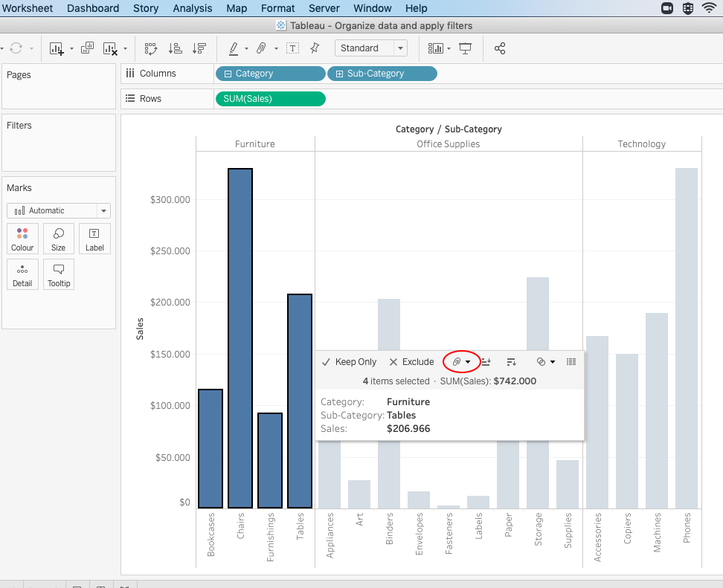Click the Office Supplies category header
Screen dimensions: 723x588
[x=449, y=143]
